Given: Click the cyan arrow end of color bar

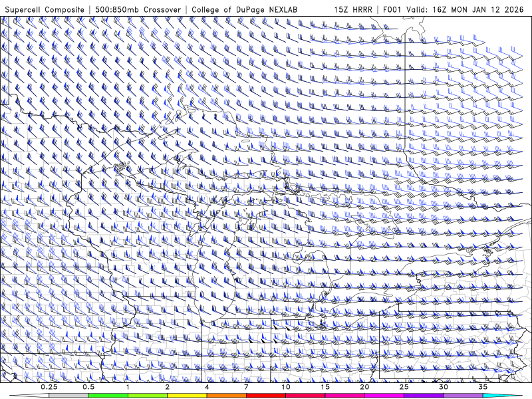Looking at the screenshot, I should pos(502,396).
